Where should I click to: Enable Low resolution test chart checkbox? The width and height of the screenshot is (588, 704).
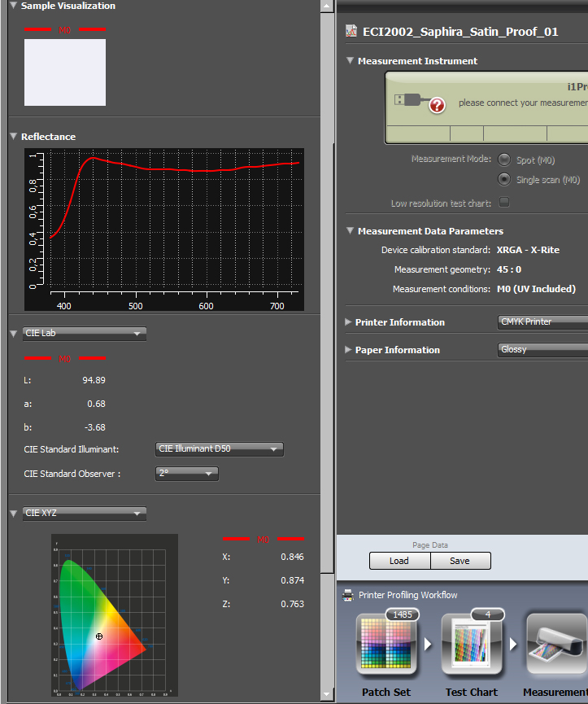click(504, 202)
